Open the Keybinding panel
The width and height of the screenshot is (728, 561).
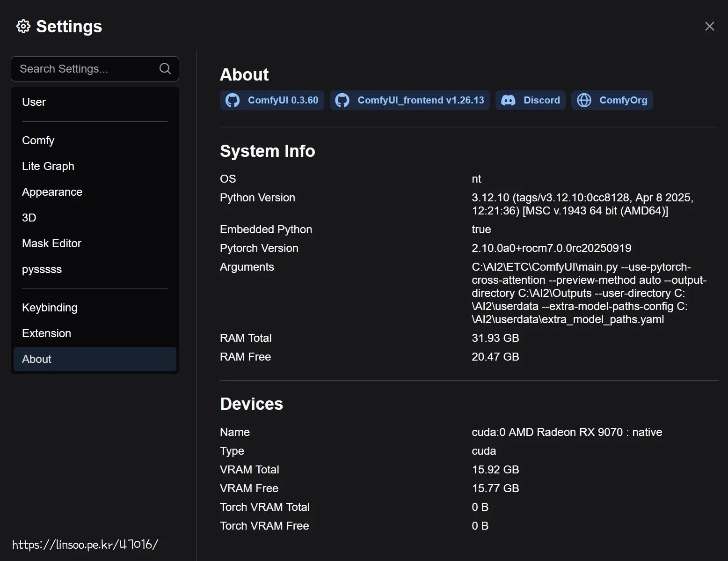(95, 308)
